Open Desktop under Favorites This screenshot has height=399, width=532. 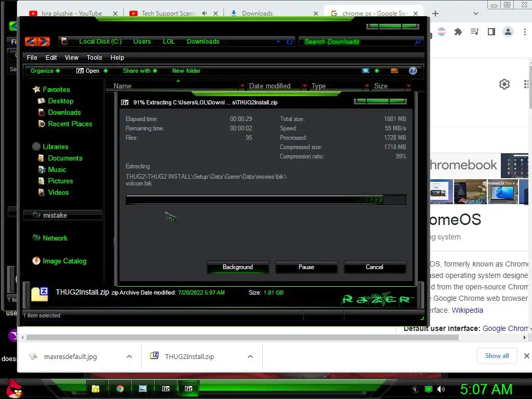coord(60,101)
